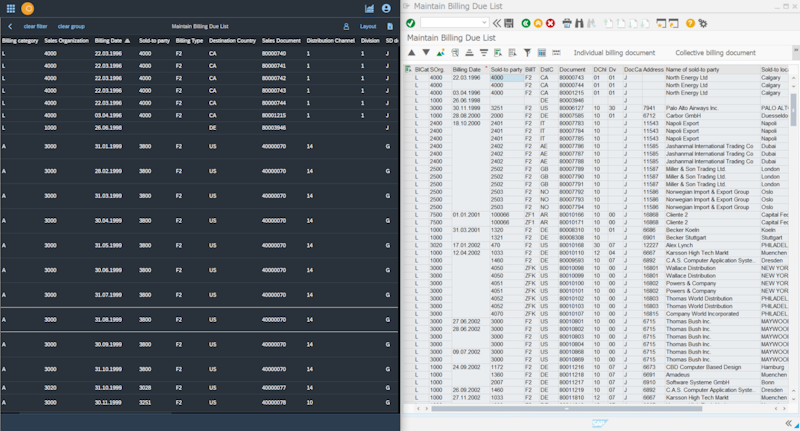800x431 pixels.
Task: Click the vertical scrollbar of SAP list
Action: click(x=793, y=110)
